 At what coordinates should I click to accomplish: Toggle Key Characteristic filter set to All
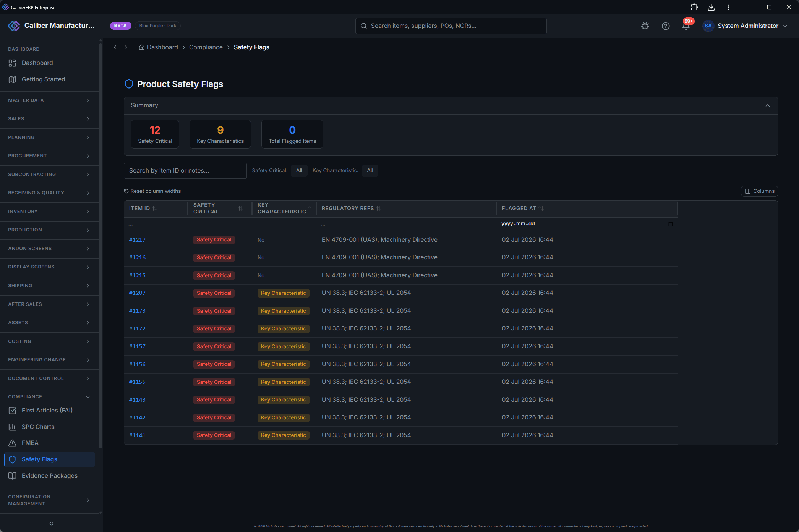[370, 171]
